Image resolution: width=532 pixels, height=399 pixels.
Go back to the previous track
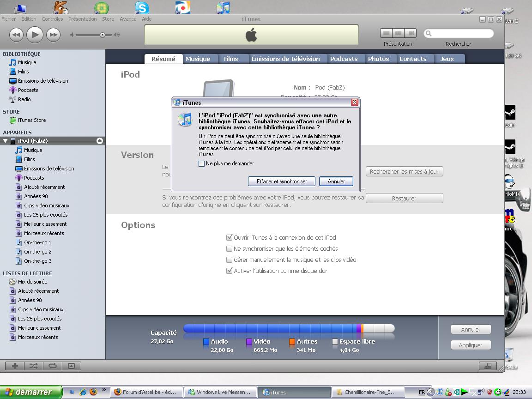tap(16, 35)
